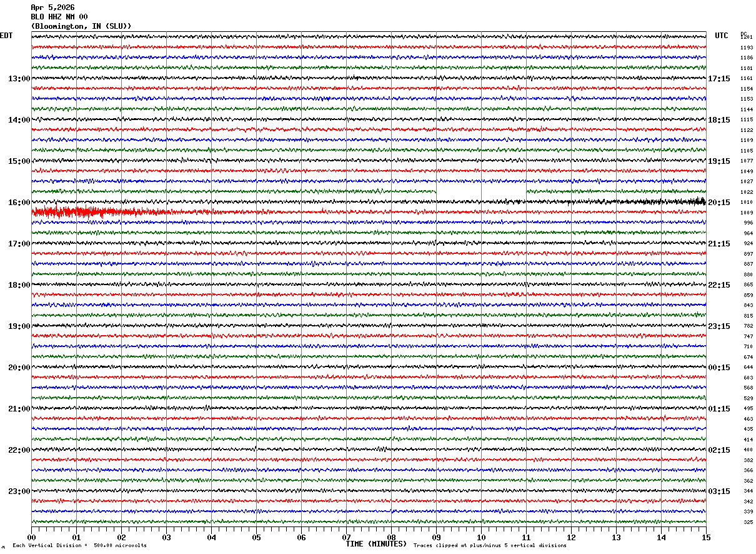
Task: Click the DC offset value "1193"
Action: click(x=747, y=48)
